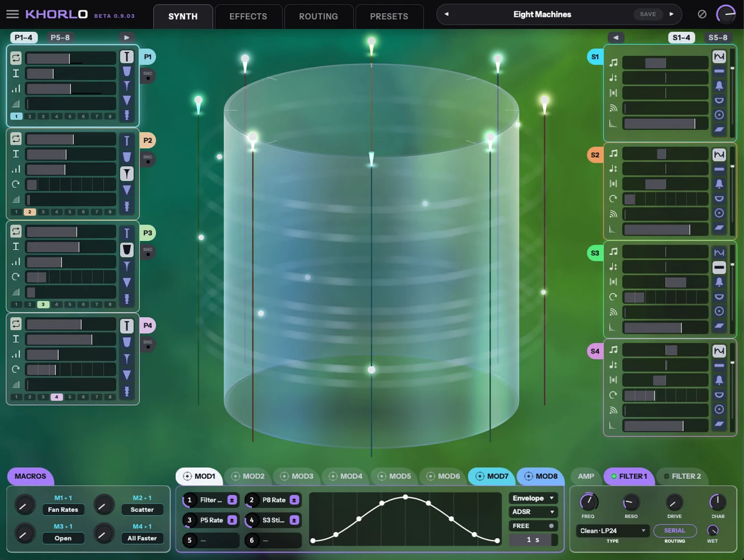Enable the FILTER 2 power indicator
Image resolution: width=744 pixels, height=560 pixels.
666,477
